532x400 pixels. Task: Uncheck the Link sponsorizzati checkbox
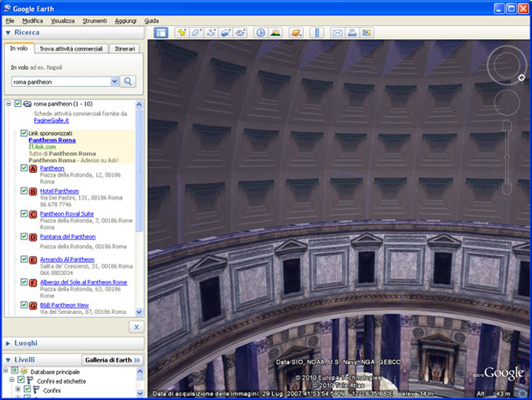coord(24,133)
